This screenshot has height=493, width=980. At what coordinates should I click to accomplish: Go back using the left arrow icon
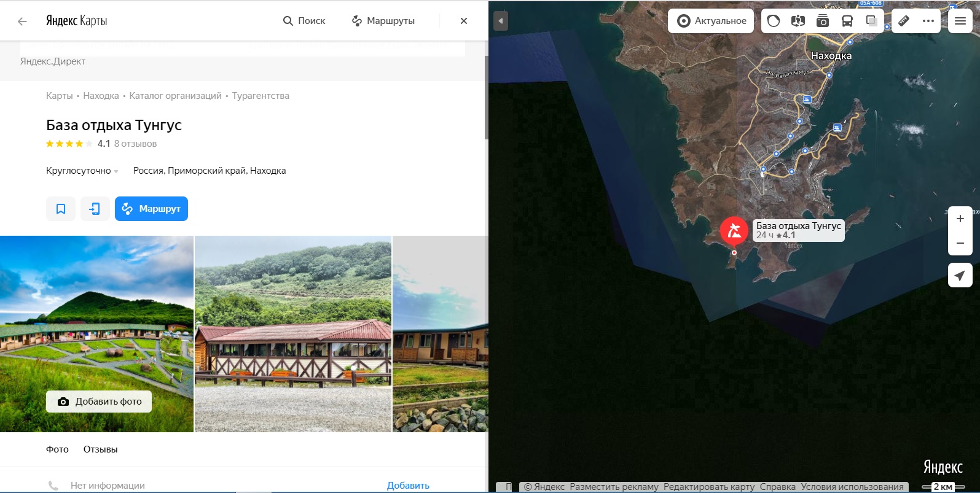[x=22, y=21]
